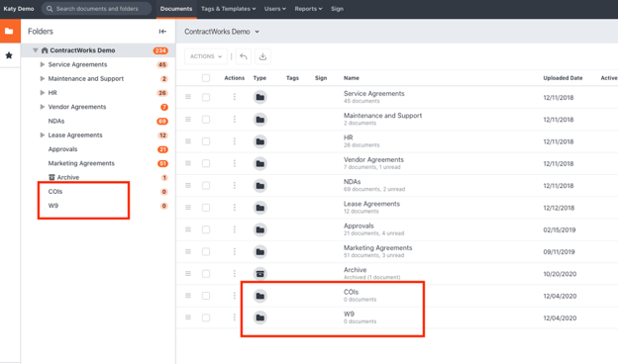The height and width of the screenshot is (364, 618).
Task: Open the ACTIONS dropdown
Action: pyautogui.click(x=206, y=56)
